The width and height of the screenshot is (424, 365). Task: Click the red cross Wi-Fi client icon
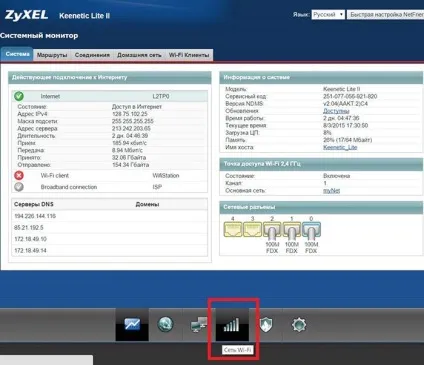pyautogui.click(x=19, y=175)
